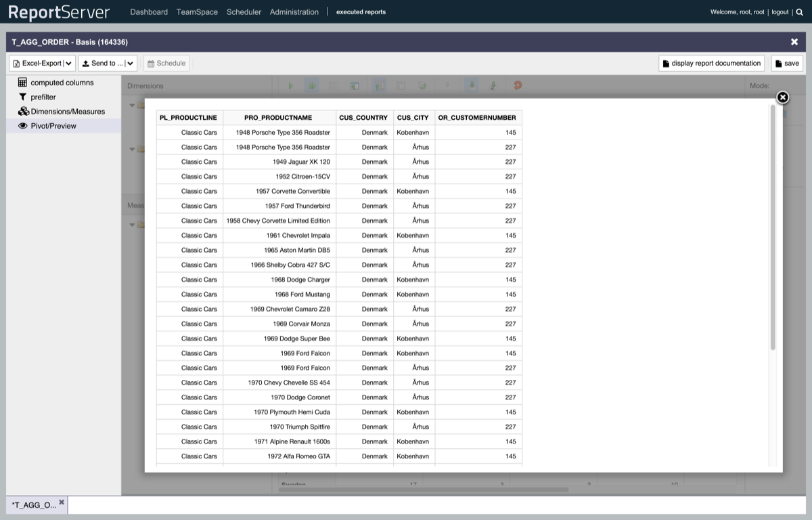This screenshot has width=812, height=520.
Task: Select the 1949 Jaguar XK 120 cell
Action: point(279,162)
